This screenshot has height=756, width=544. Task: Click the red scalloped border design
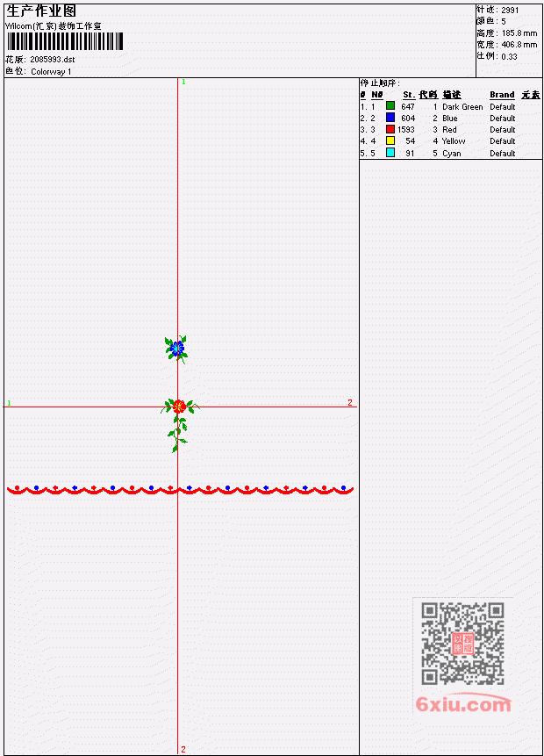coord(180,490)
